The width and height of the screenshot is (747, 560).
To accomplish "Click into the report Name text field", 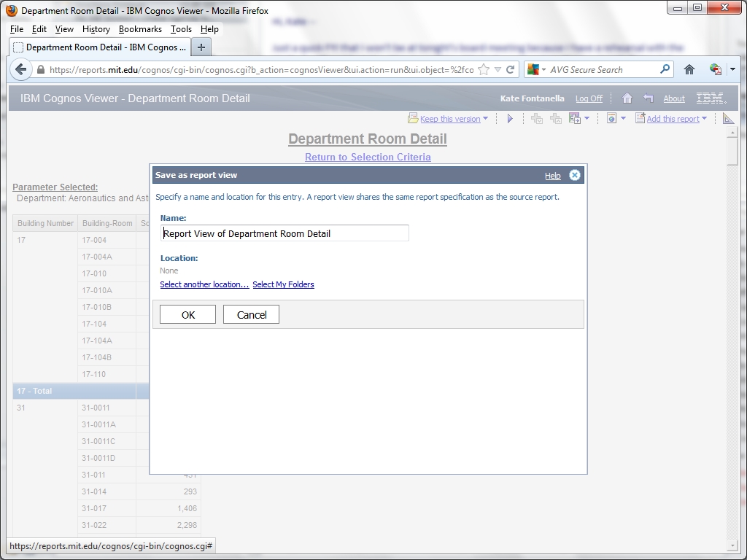I will pos(285,233).
